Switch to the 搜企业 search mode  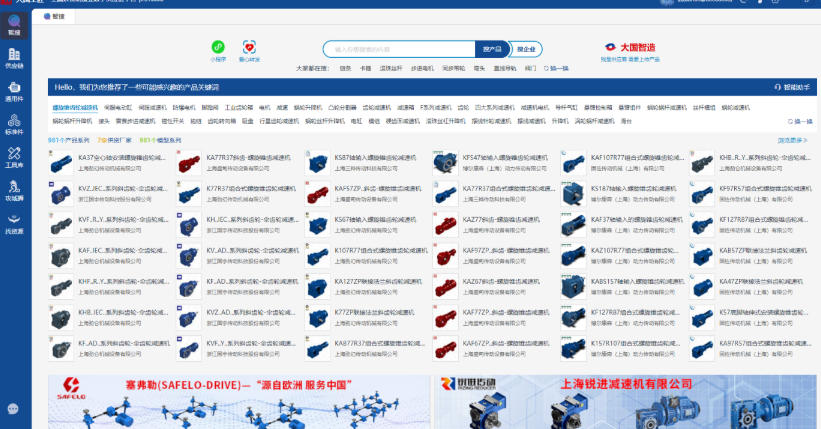525,48
